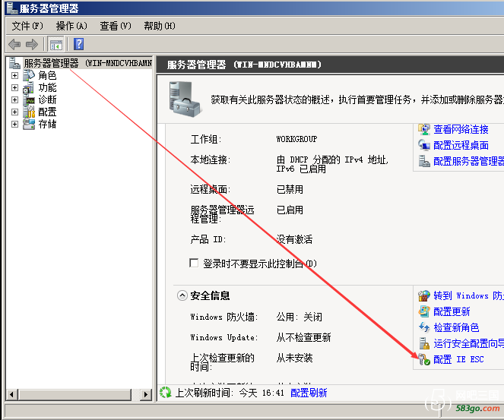The width and height of the screenshot is (504, 420).
Task: Click the 从未安装 value text
Action: click(294, 358)
